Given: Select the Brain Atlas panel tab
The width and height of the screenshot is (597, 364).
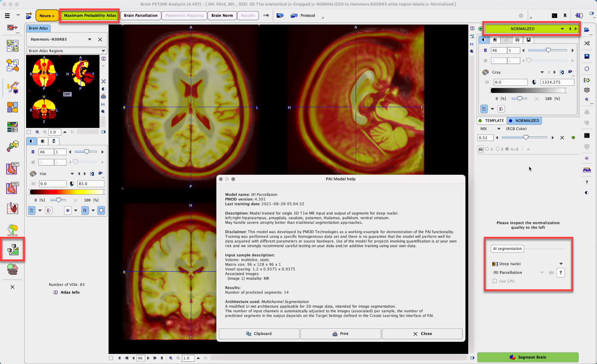Looking at the screenshot, I should tap(38, 28).
